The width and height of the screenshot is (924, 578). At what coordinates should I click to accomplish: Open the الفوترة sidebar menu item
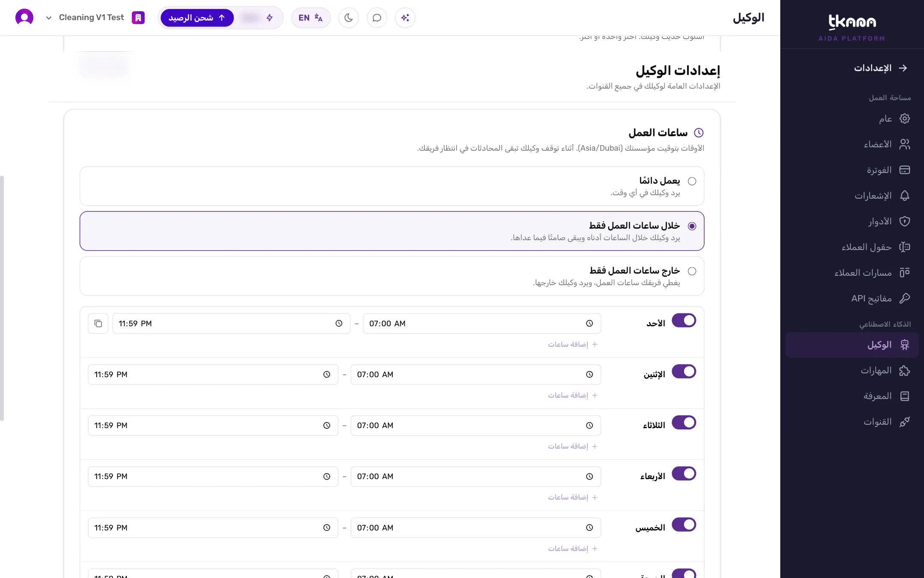852,170
